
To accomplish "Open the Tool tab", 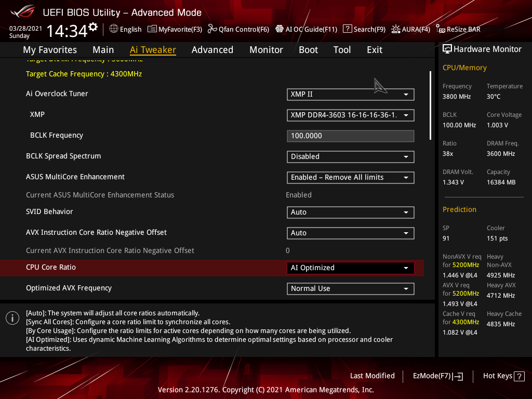I will click(x=342, y=50).
